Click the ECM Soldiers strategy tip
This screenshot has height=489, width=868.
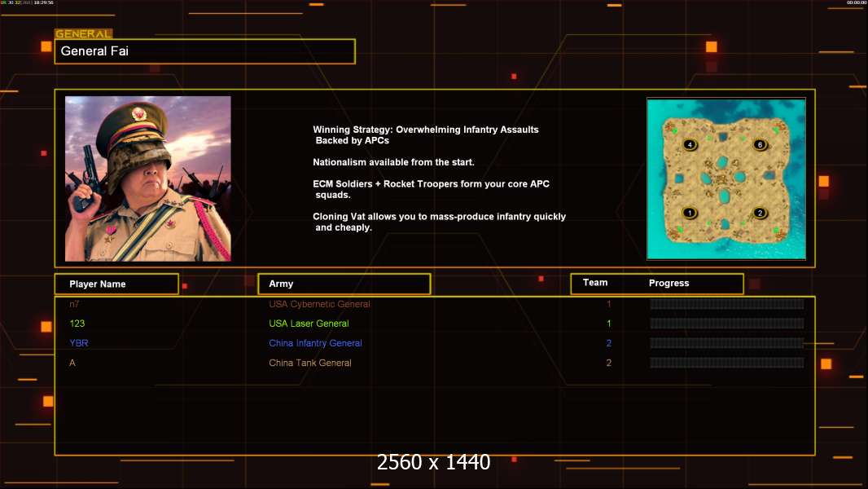coord(432,189)
